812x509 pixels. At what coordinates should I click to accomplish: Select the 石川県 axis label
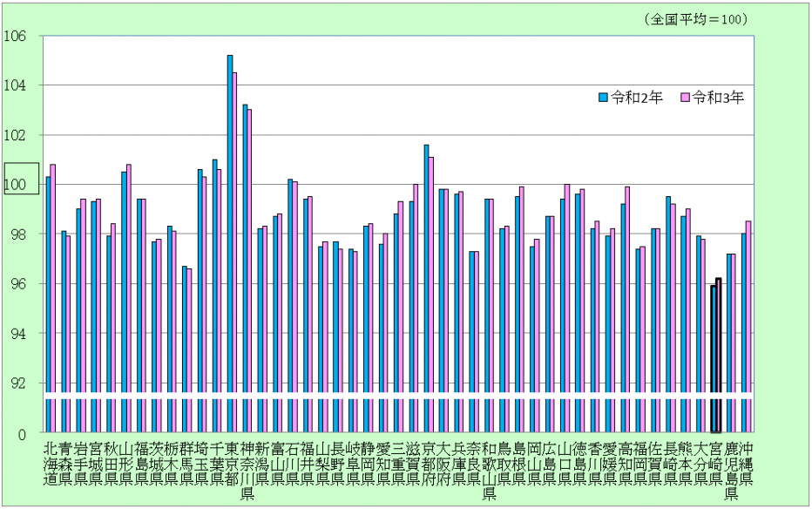(292, 464)
